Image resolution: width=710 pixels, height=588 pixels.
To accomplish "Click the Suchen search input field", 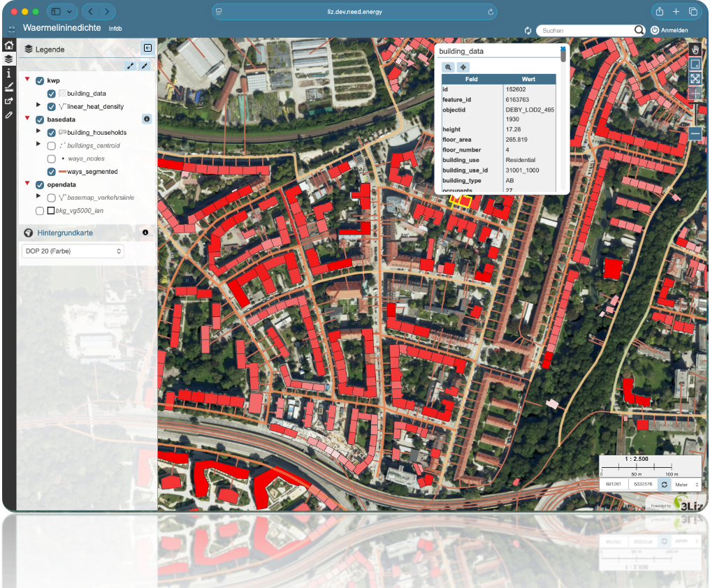I will (x=587, y=31).
